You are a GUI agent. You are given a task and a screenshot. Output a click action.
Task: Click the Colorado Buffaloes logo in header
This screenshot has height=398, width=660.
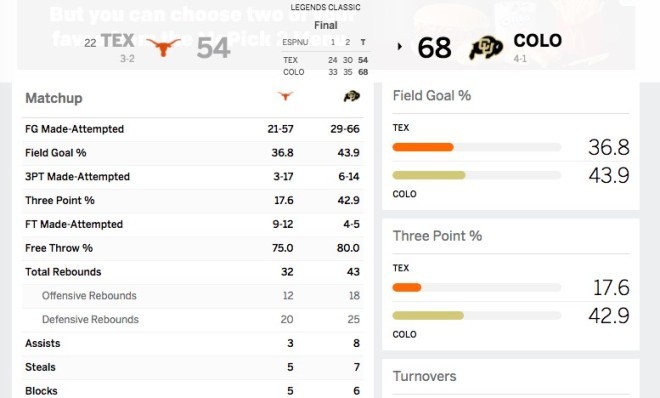pos(486,48)
